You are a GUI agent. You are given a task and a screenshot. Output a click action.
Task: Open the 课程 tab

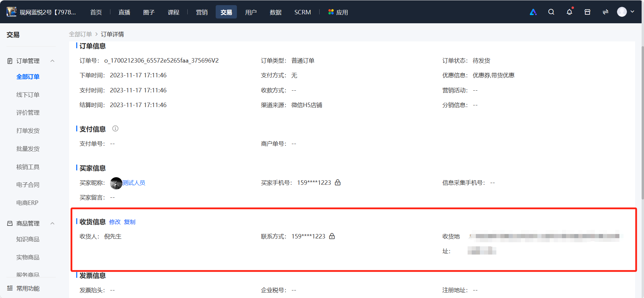173,12
